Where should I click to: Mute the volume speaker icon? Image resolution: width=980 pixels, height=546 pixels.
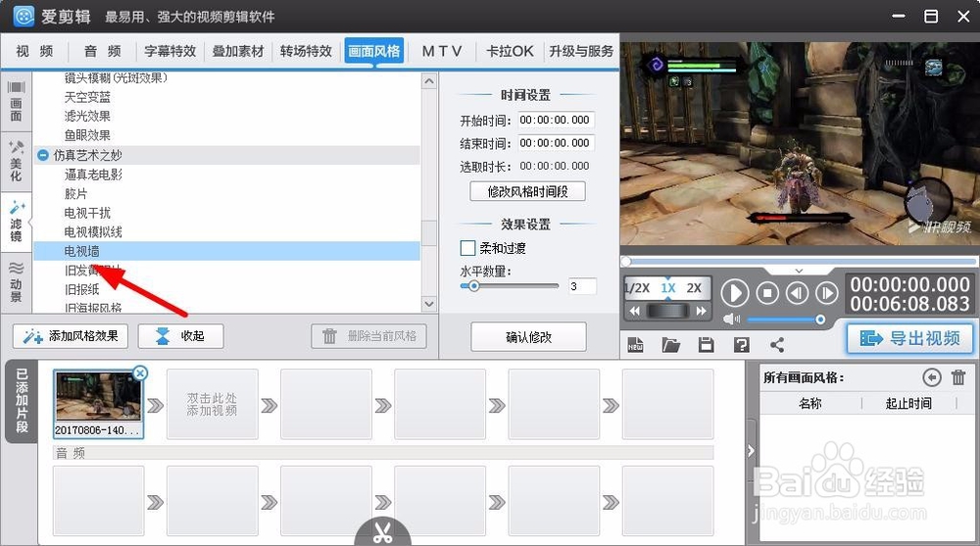pos(731,320)
